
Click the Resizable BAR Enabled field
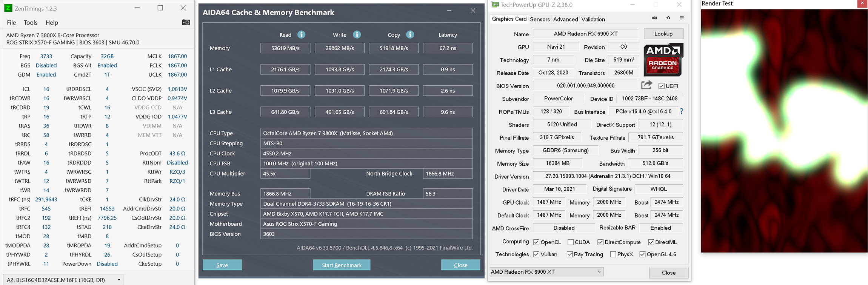coord(660,228)
